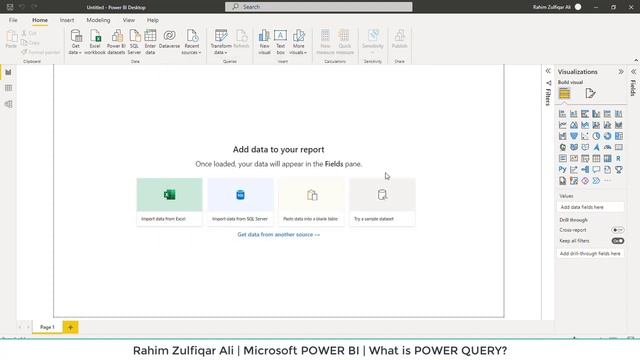Click the Search box in title bar
Image resolution: width=640 pixels, height=360 pixels.
click(x=318, y=7)
